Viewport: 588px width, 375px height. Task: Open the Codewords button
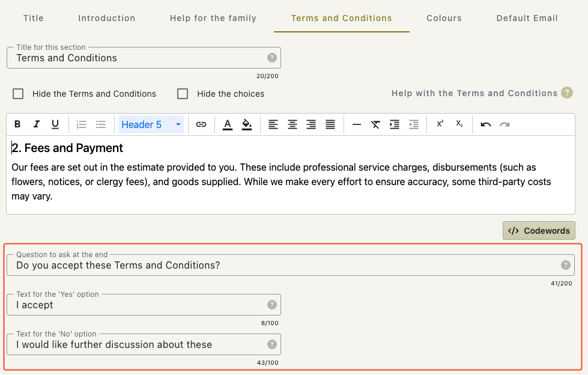point(539,231)
